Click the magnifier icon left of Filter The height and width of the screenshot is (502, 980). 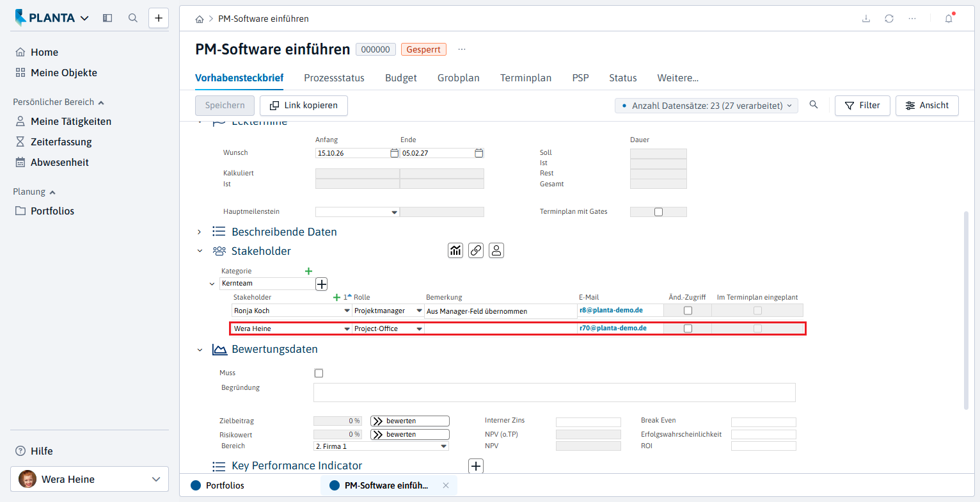[814, 105]
